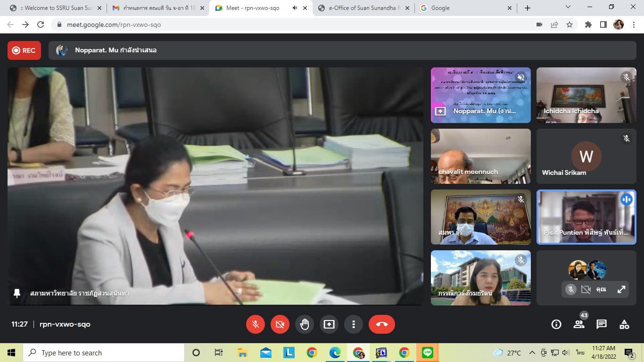Screen dimensions: 644x362
Task: Open the chat with everyone panel
Action: 602,324
